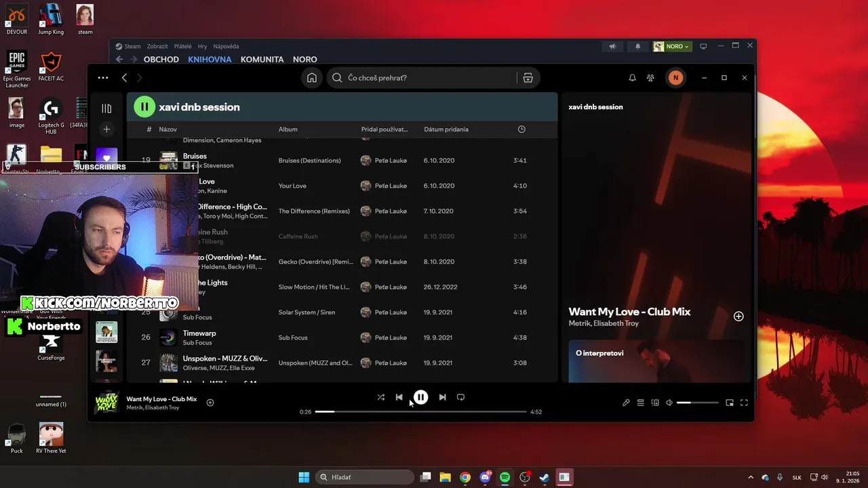Open connect to a device icon
This screenshot has height=488, width=868.
coord(655,403)
